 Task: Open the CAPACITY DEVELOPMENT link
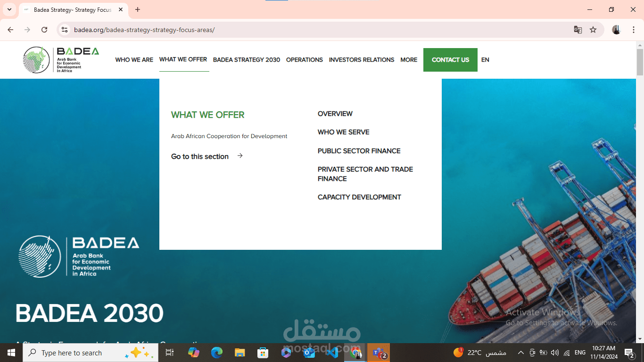(359, 197)
